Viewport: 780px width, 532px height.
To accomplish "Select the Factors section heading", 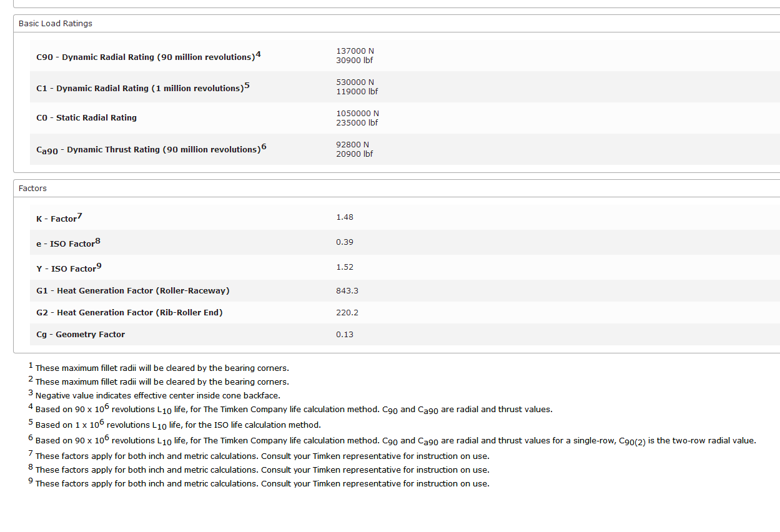I will click(32, 189).
